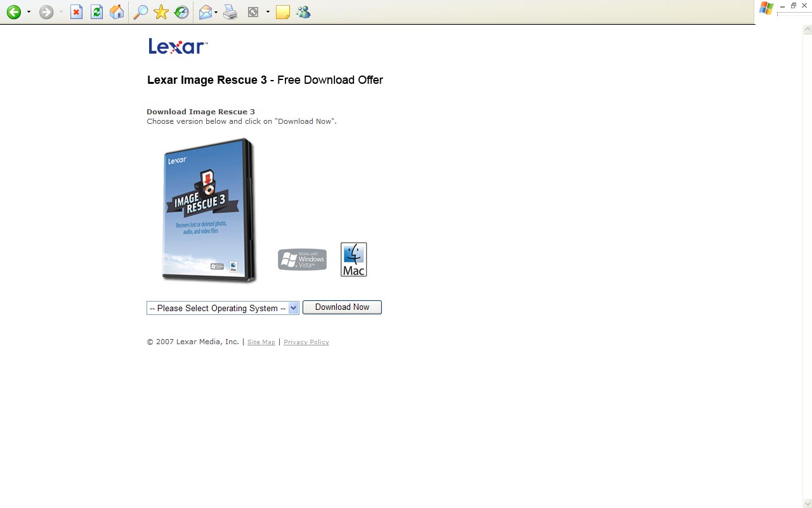This screenshot has width=812, height=508.
Task: Restore the browser window
Action: pos(794,5)
